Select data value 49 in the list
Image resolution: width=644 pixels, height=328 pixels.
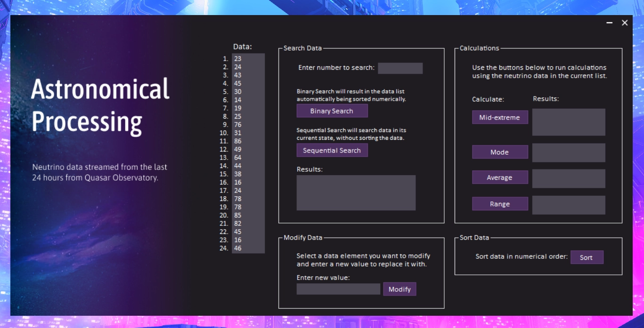pyautogui.click(x=248, y=149)
